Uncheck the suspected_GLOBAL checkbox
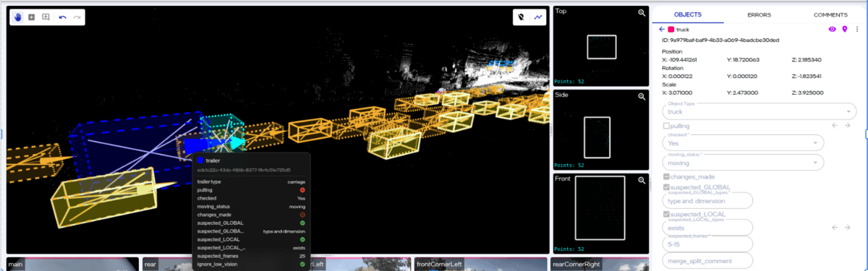 coord(666,187)
